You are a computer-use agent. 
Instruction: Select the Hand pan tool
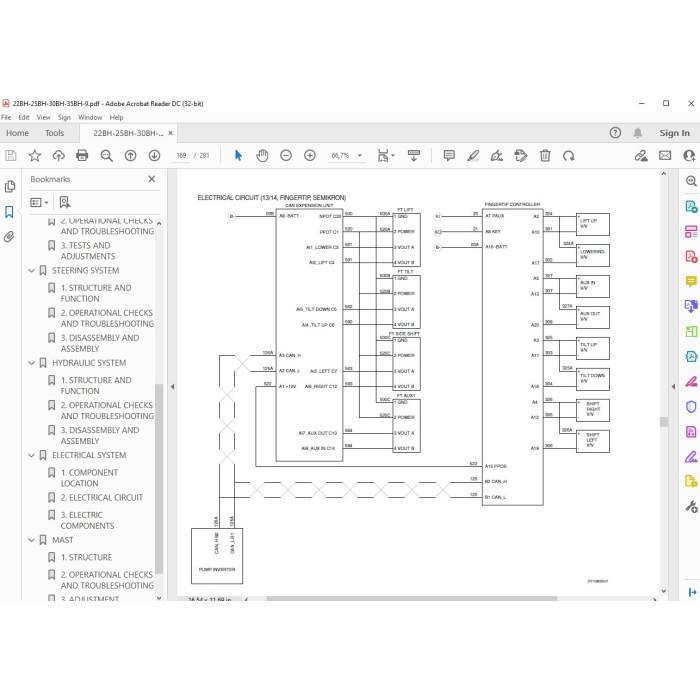(x=262, y=155)
